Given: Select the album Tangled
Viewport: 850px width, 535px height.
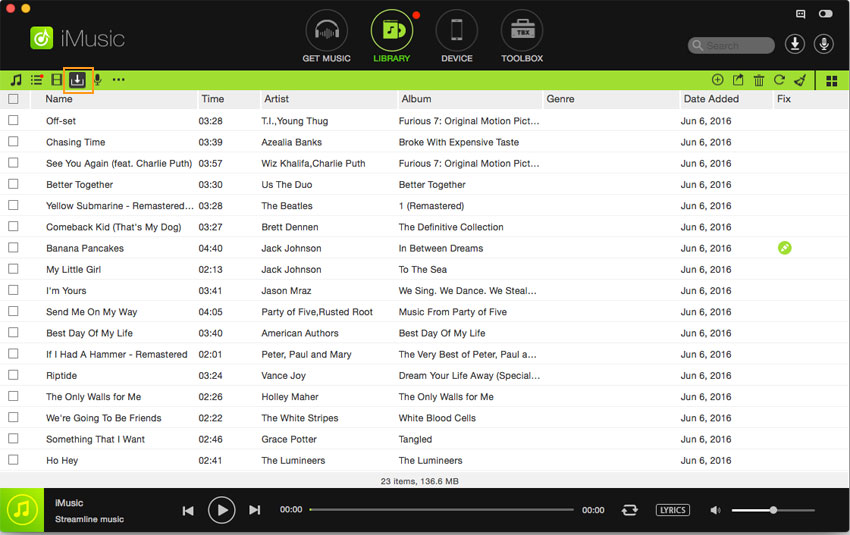Looking at the screenshot, I should click(415, 439).
